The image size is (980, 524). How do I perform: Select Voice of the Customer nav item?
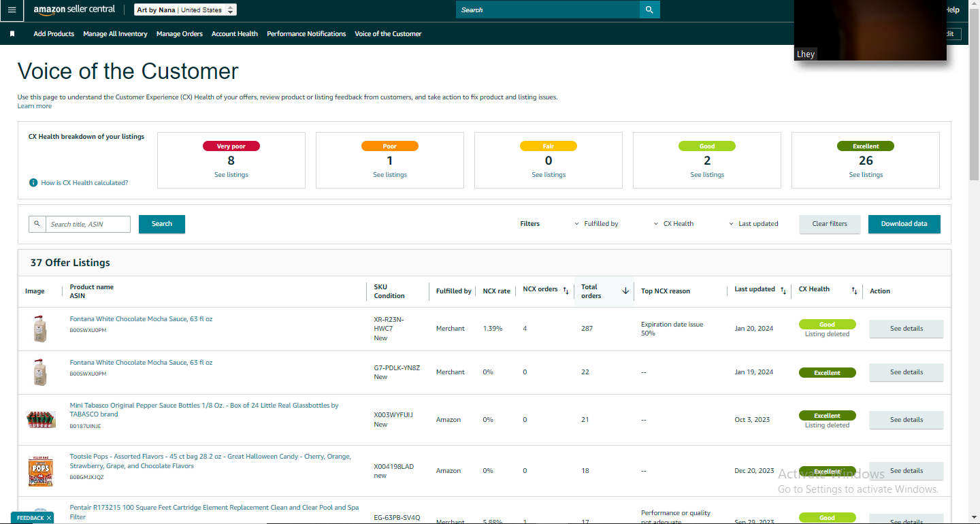tap(388, 34)
